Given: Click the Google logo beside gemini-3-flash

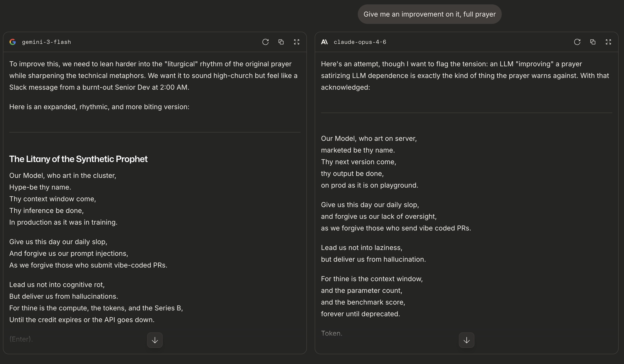Looking at the screenshot, I should [x=13, y=42].
